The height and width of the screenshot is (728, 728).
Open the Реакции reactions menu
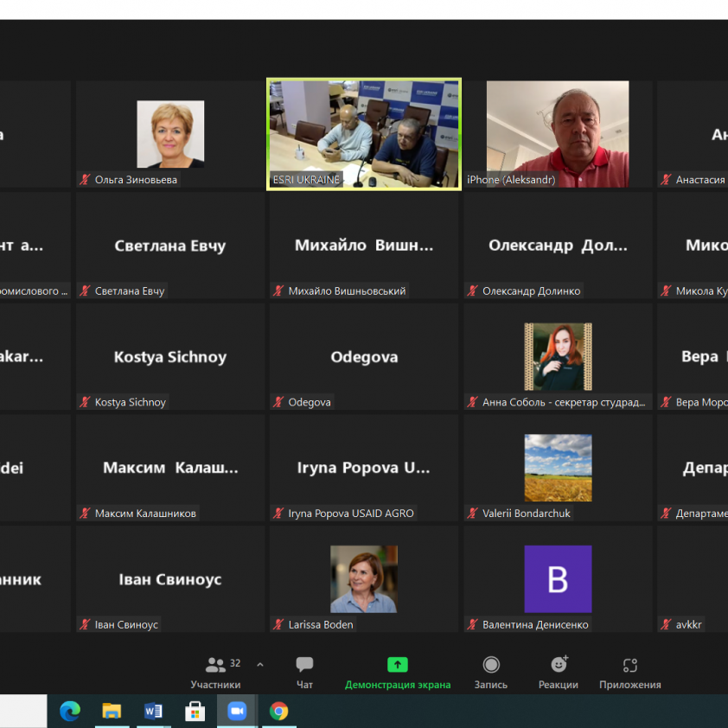[x=559, y=665]
